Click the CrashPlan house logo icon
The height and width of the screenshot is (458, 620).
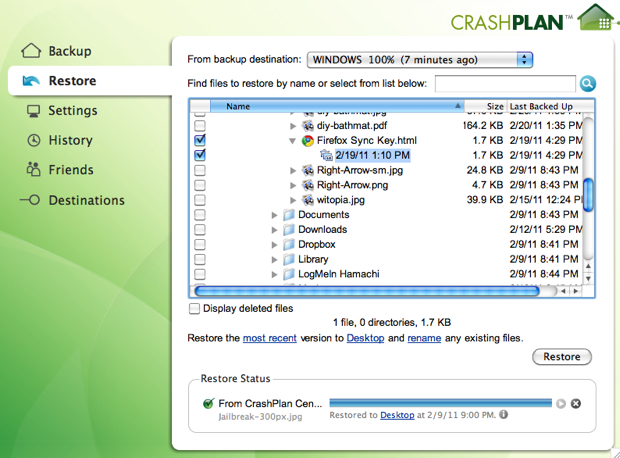pos(596,17)
